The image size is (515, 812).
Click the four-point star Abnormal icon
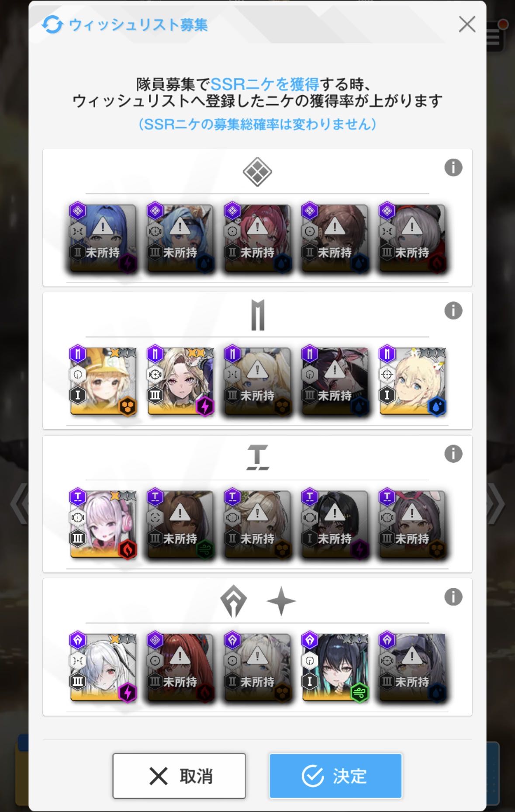coord(281,601)
